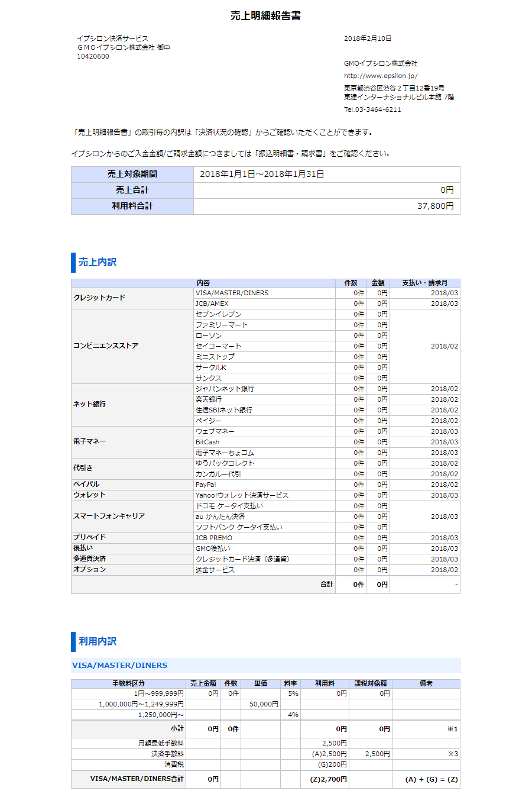Click the ※3 note in the 決済手数料 row

tap(452, 754)
